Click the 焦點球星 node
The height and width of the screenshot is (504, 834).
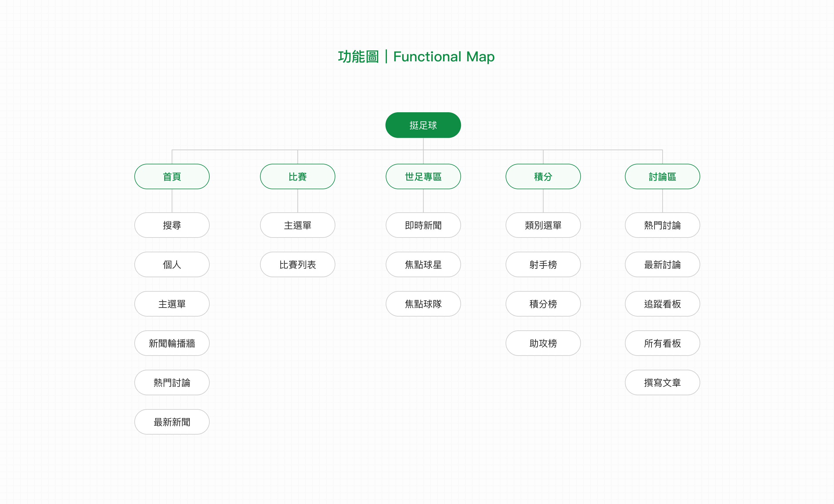pyautogui.click(x=423, y=264)
